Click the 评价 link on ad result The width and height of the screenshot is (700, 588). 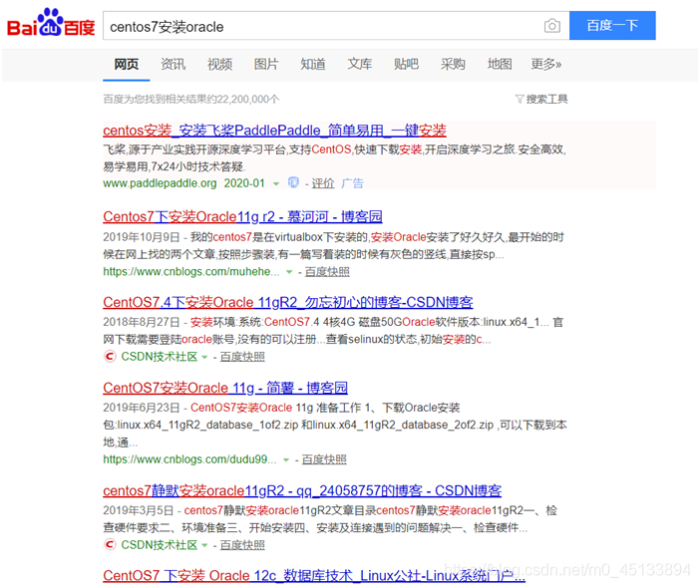point(323,183)
